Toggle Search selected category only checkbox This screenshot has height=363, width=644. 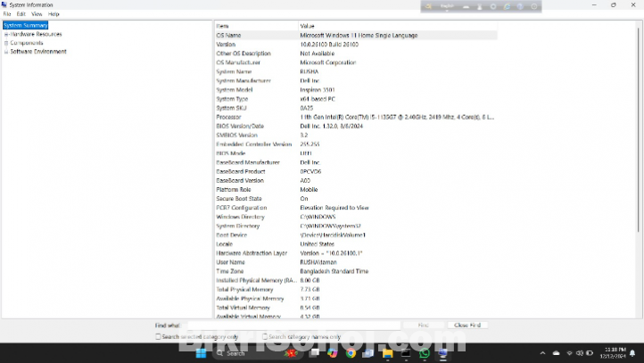[x=158, y=337]
